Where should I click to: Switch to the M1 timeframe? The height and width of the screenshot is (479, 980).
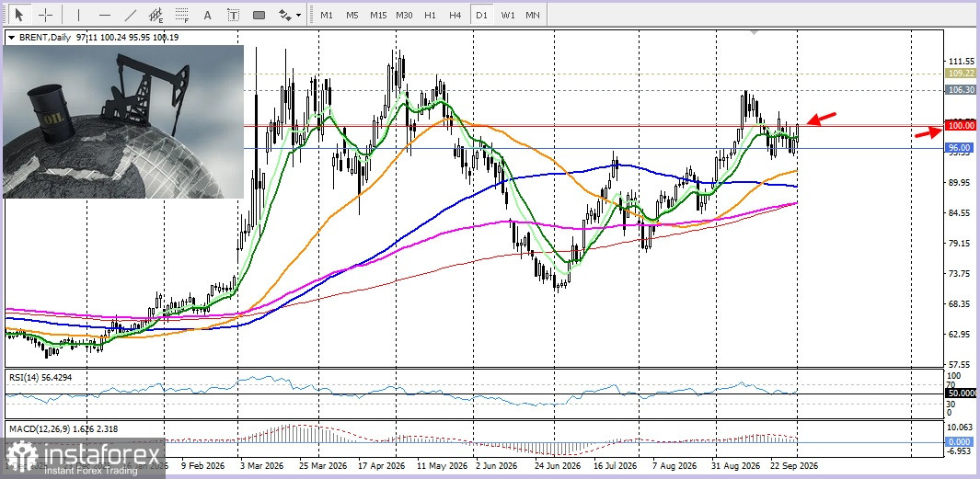pos(327,15)
